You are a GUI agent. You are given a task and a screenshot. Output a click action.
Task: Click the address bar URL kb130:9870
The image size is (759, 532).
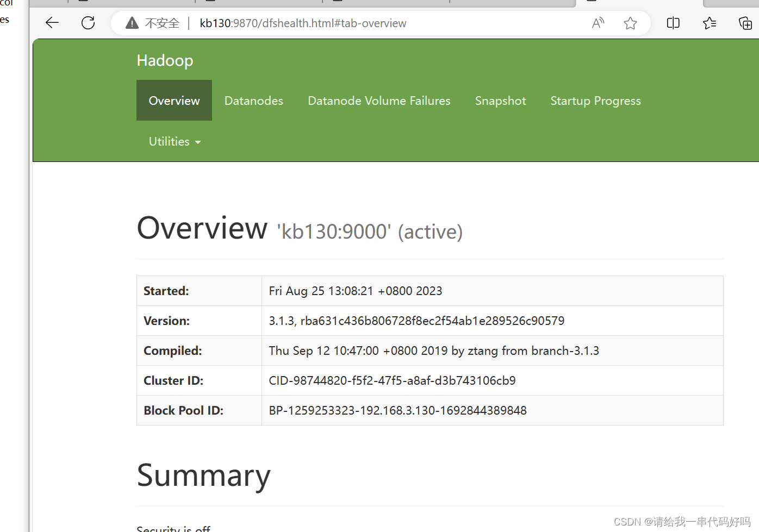click(x=303, y=23)
